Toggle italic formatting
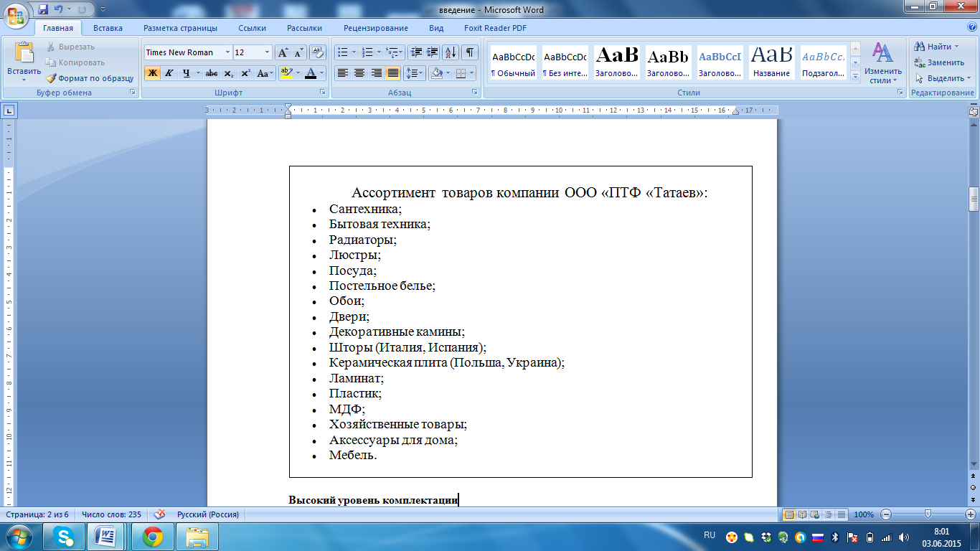 click(169, 73)
